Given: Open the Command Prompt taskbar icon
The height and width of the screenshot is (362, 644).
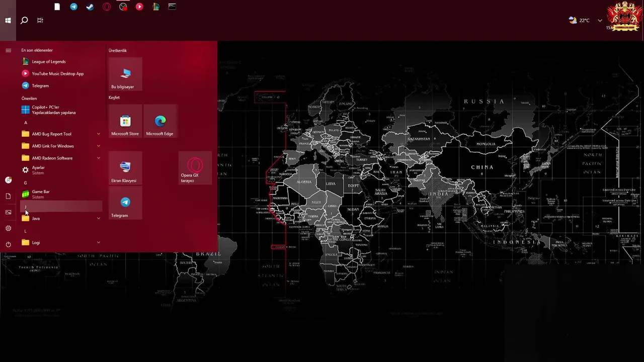Looking at the screenshot, I should pos(172,7).
